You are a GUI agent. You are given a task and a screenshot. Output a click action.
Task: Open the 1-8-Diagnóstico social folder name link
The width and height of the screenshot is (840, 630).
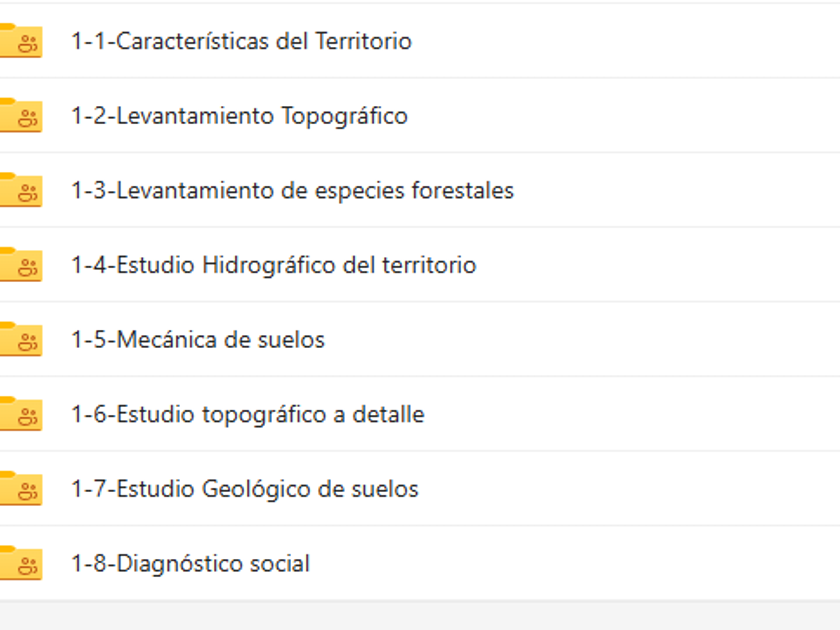pyautogui.click(x=190, y=564)
